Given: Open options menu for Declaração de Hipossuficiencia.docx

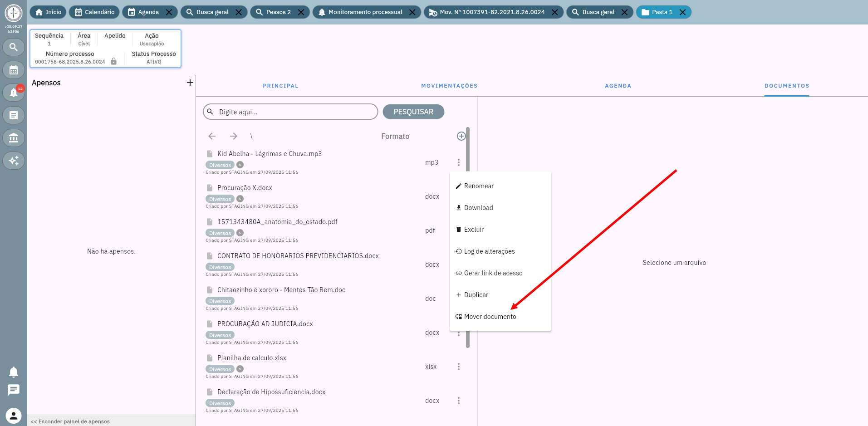Looking at the screenshot, I should [x=458, y=401].
